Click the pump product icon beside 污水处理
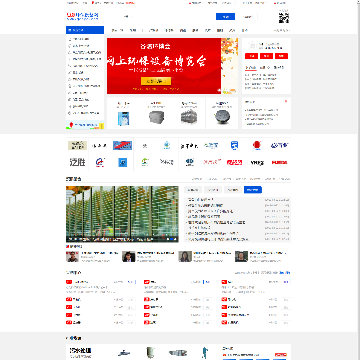 [x=124, y=353]
